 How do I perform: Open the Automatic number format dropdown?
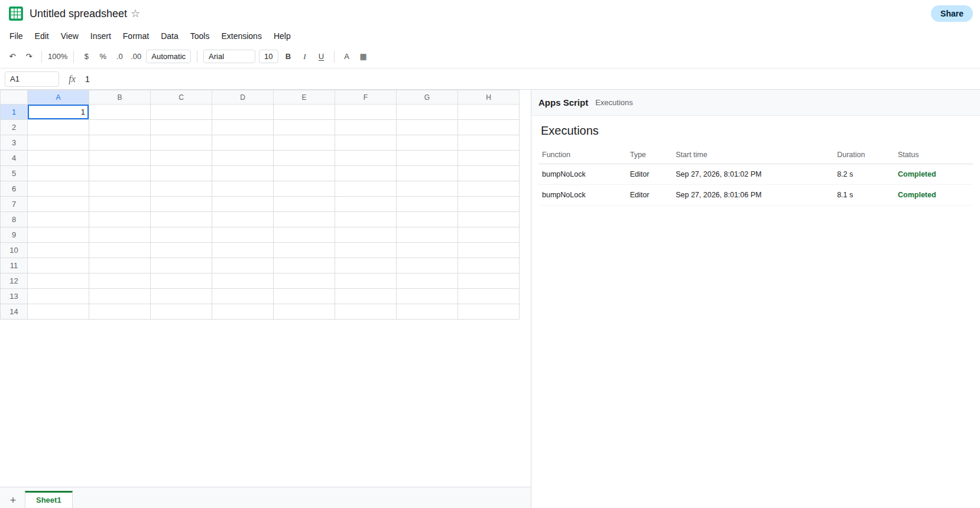coord(168,57)
